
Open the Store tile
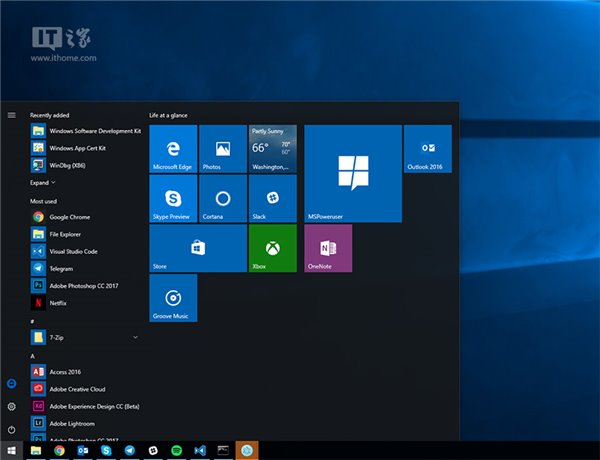click(x=197, y=248)
